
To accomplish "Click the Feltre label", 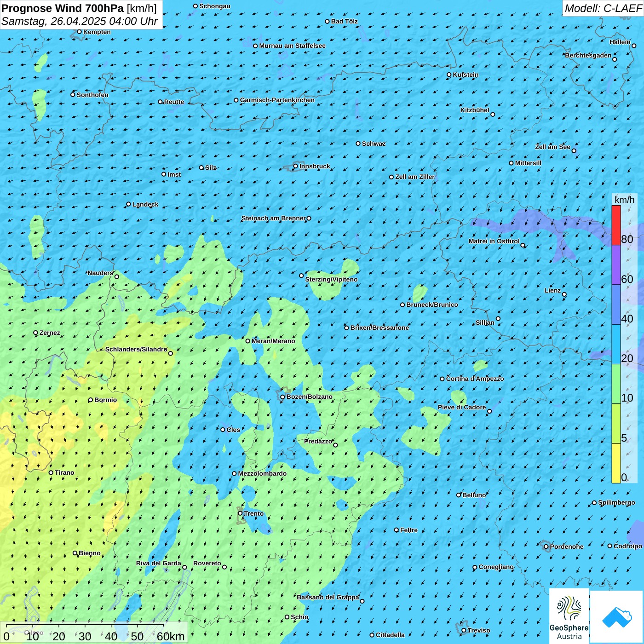I will coord(409,530).
